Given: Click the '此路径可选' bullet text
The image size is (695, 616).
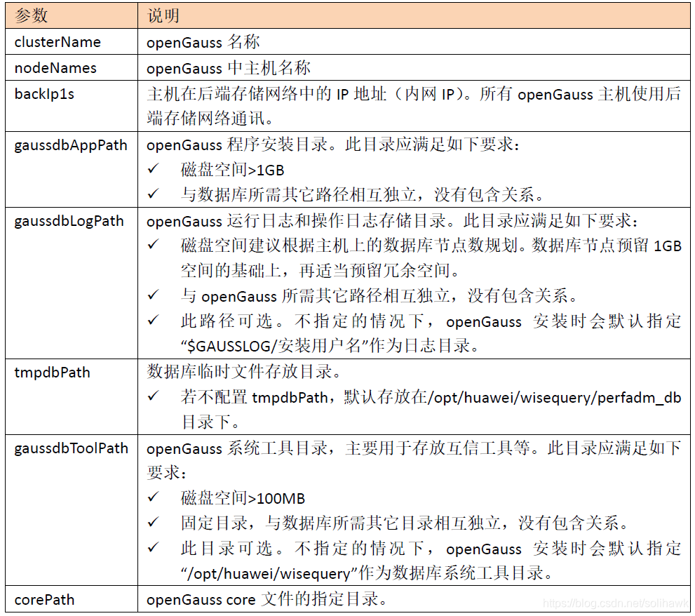Looking at the screenshot, I should (431, 321).
